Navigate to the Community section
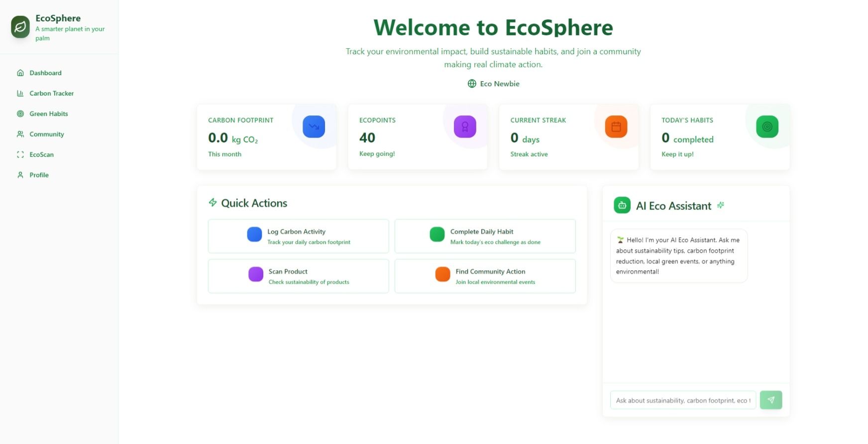Screen dimensions: 868x444 59,134
